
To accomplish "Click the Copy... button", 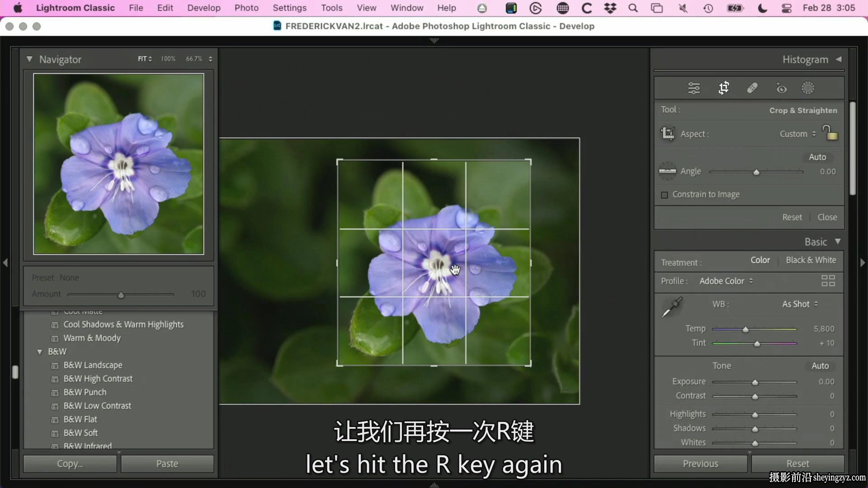I will [70, 464].
